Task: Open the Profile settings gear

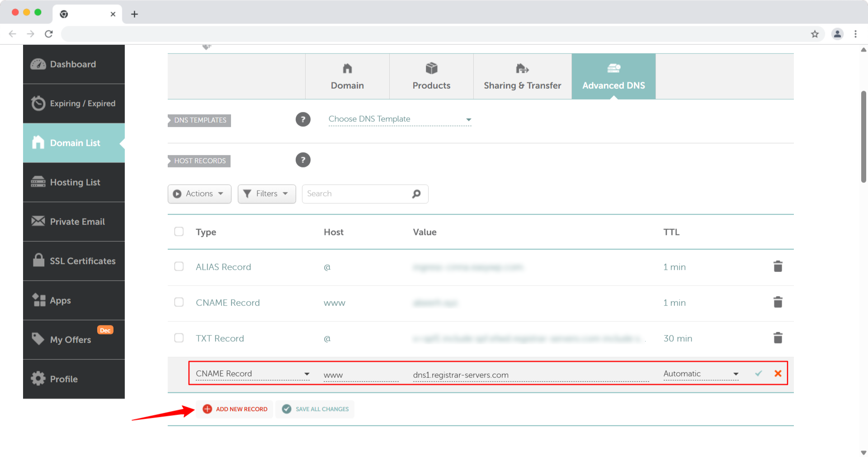Action: coord(64,379)
